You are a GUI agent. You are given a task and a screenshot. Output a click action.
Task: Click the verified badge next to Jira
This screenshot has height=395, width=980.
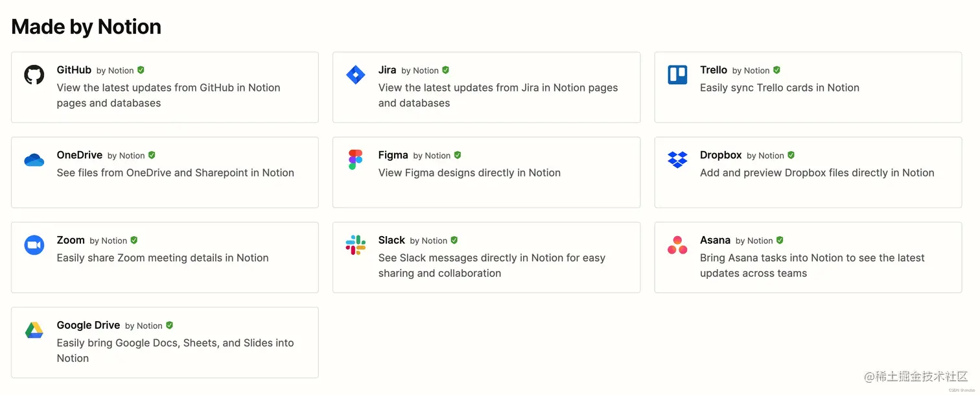(x=445, y=70)
